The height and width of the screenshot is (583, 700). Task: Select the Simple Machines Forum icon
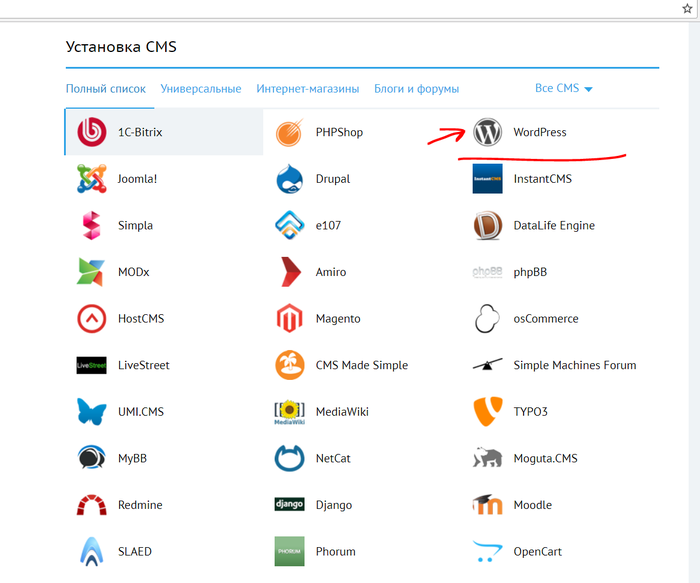488,365
